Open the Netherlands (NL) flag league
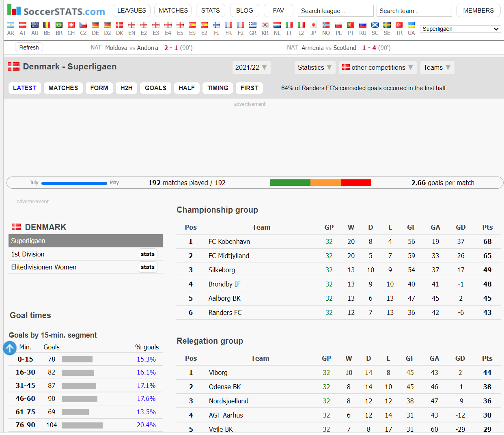The height and width of the screenshot is (435, 504). (277, 25)
